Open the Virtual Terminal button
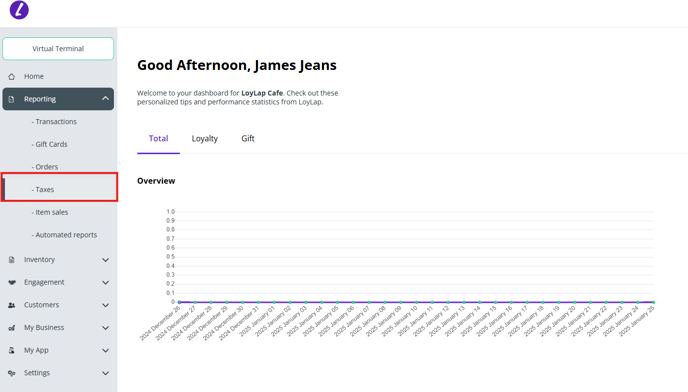 pyautogui.click(x=58, y=49)
